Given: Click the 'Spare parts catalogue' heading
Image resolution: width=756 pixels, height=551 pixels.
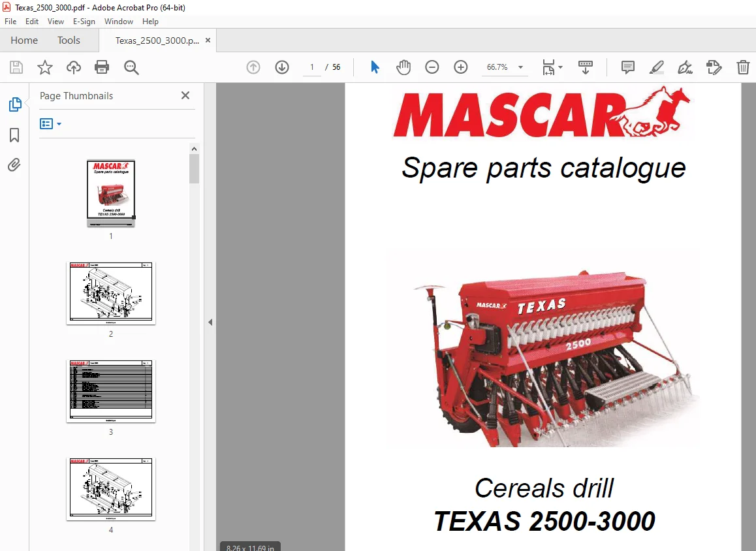Looking at the screenshot, I should click(544, 168).
